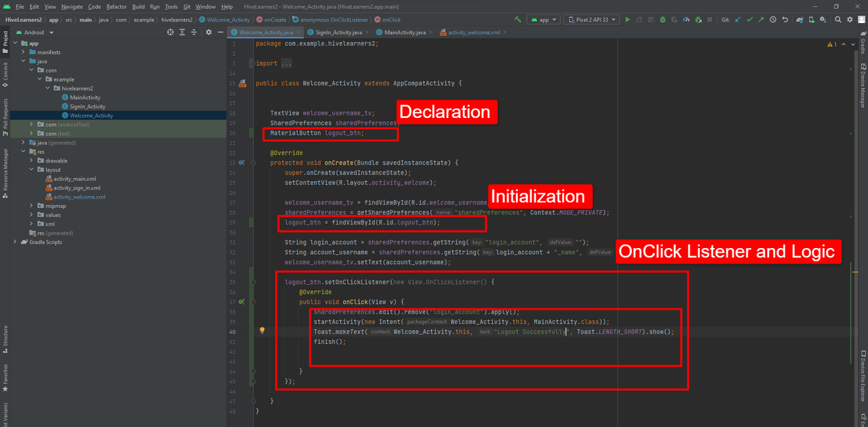The image size is (868, 427).
Task: Show Git history clock icon
Action: pos(773,20)
